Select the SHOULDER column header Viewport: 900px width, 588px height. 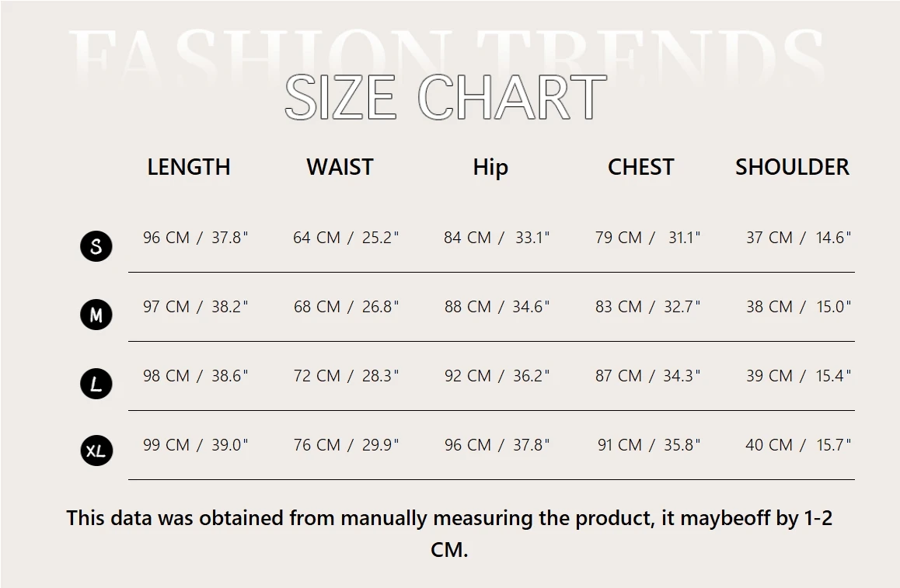[x=792, y=167]
